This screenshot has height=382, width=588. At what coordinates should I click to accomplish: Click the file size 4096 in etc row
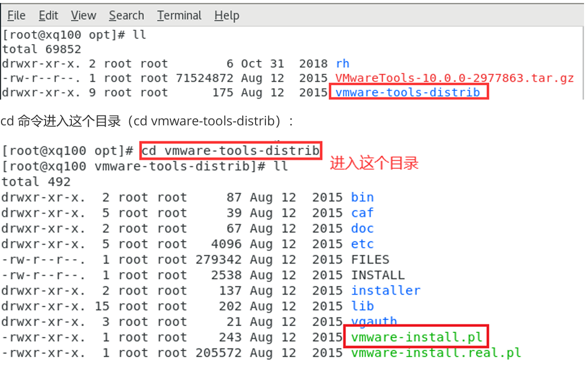click(x=226, y=244)
